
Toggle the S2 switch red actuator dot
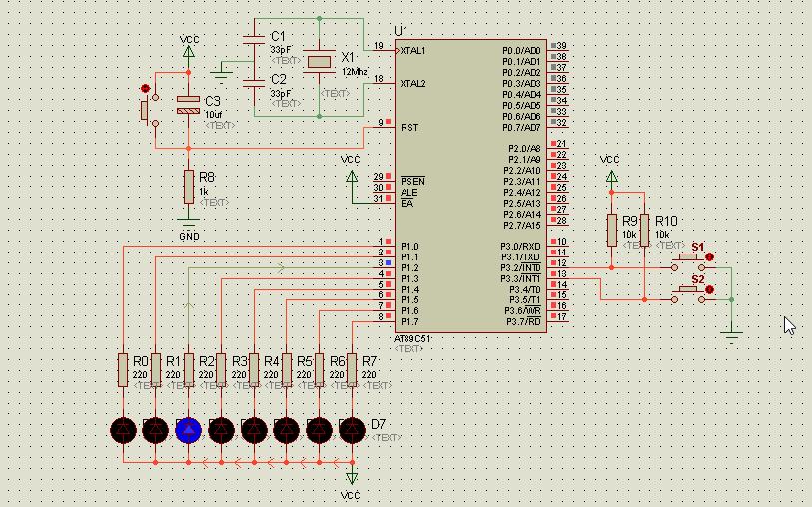click(x=709, y=289)
